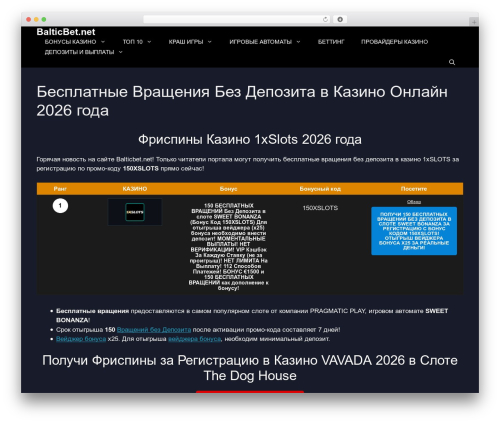Click the Бонусный код column header

(x=320, y=189)
